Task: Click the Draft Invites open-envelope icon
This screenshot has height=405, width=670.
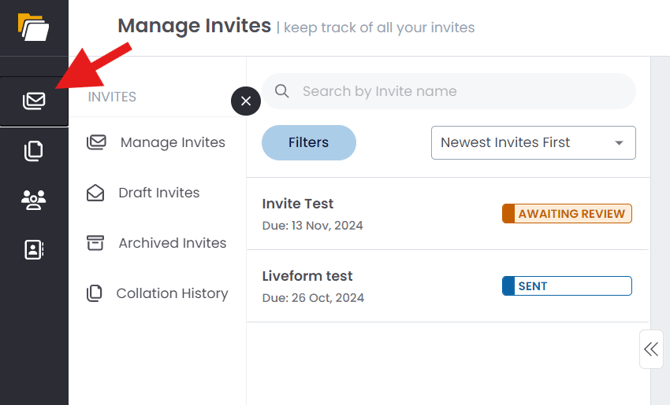Action: coord(96,193)
